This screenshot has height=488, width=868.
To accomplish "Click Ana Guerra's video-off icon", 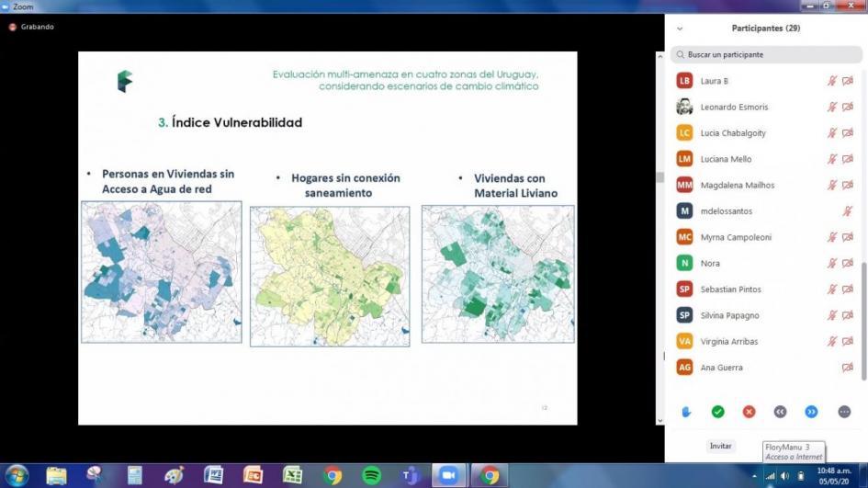I will point(848,368).
